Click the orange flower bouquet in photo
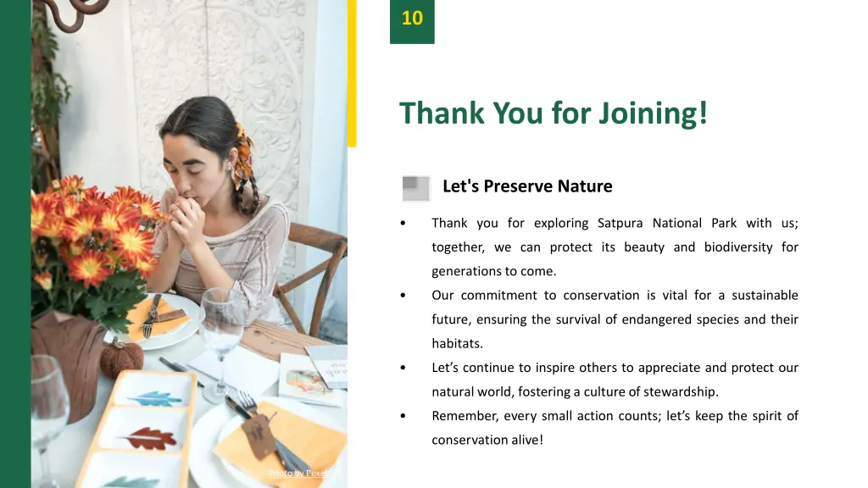Screen dimensions: 868x488 click(93, 232)
